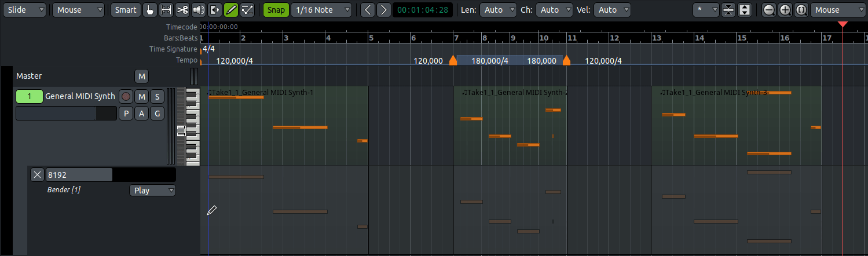
Task: Open the 1/16 Note grid dropdown
Action: [x=322, y=10]
